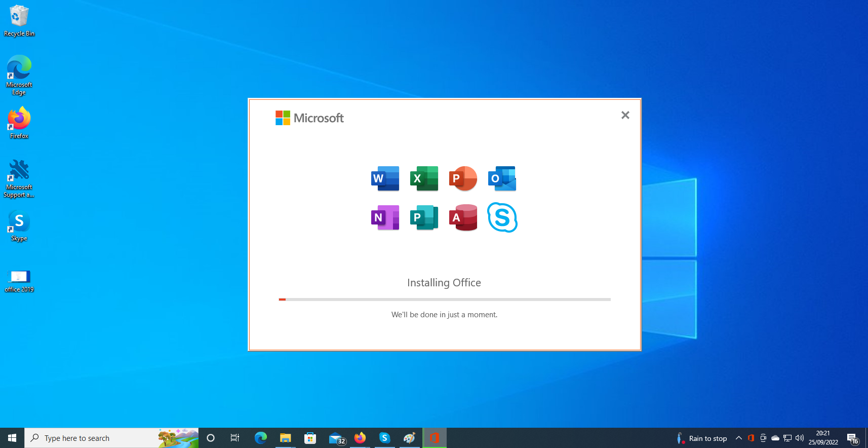Select the office 2019 desktop file

(x=19, y=281)
